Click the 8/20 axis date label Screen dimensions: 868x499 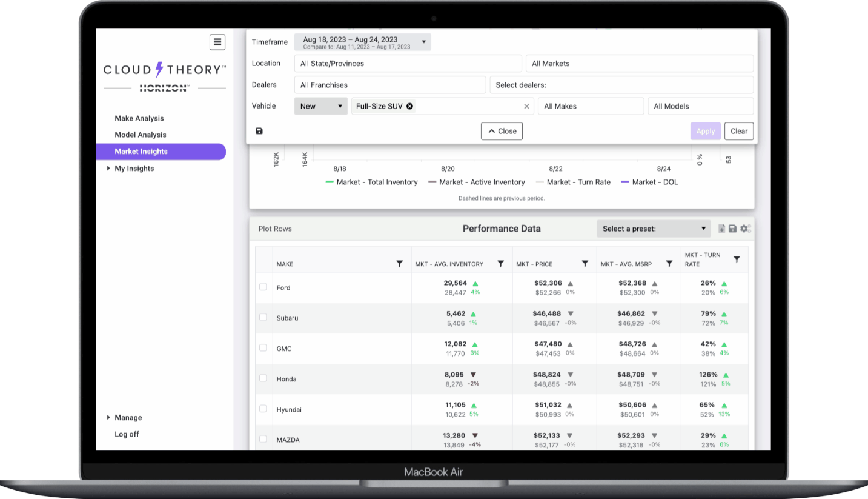448,169
